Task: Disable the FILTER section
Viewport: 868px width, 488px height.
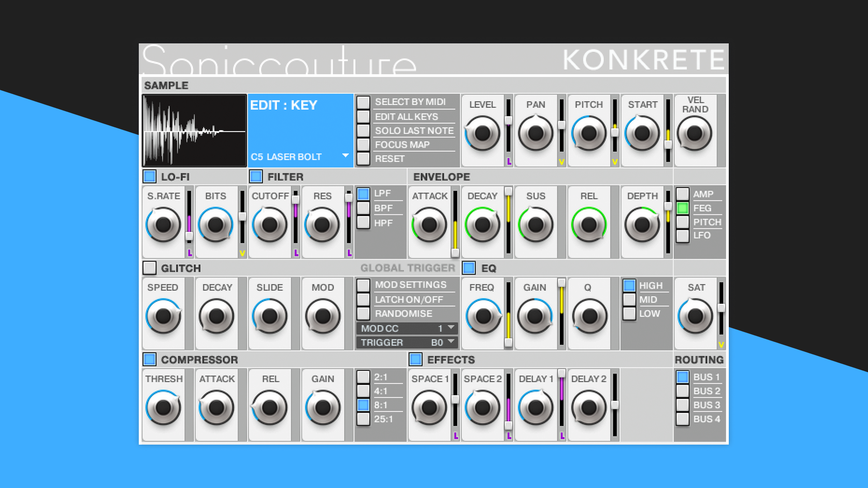Action: pos(257,177)
